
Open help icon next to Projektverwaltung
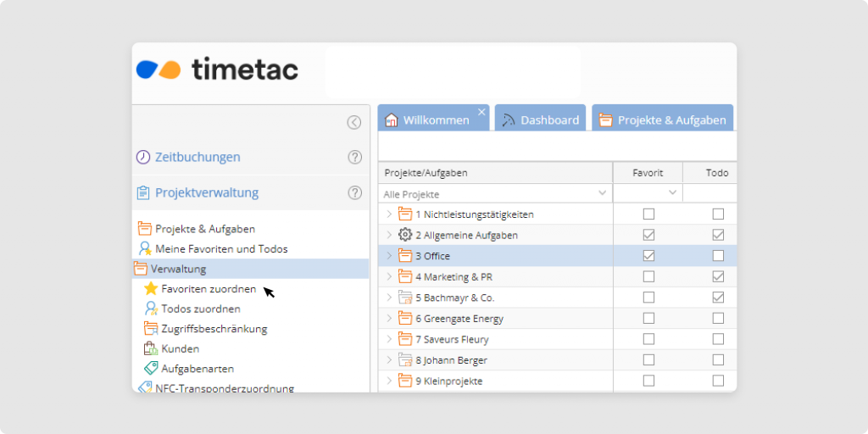[x=355, y=192]
